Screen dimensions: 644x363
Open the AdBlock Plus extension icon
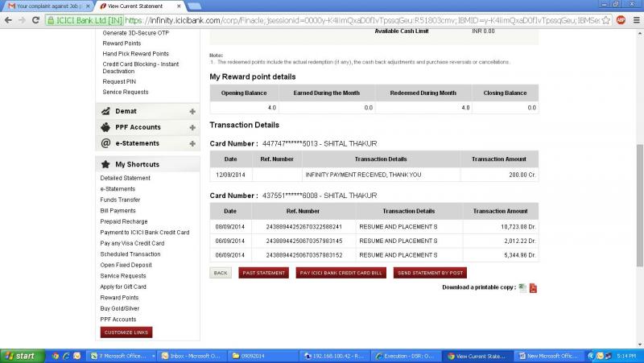point(621,19)
